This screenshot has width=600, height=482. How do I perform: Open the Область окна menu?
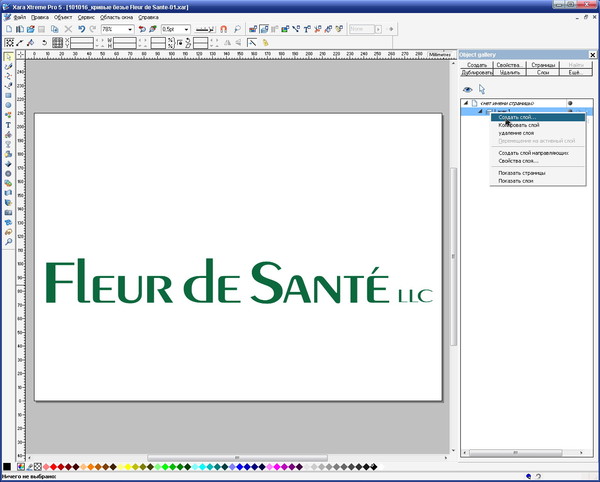pos(116,18)
